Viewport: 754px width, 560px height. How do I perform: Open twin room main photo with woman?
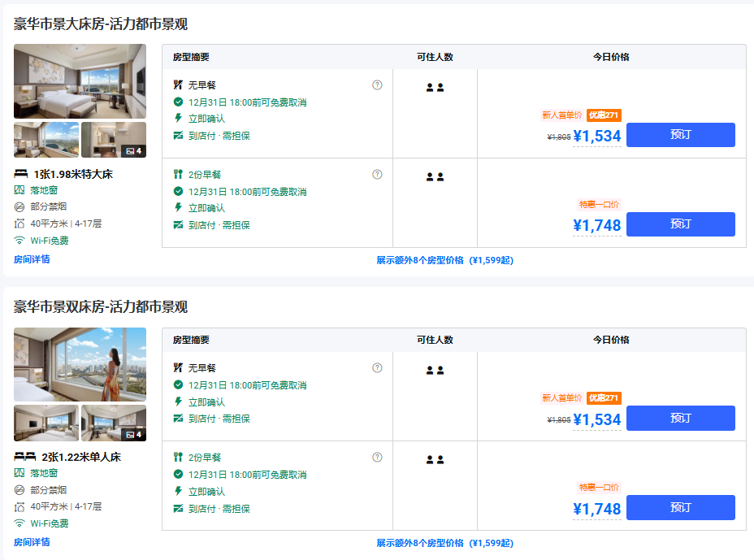(80, 364)
